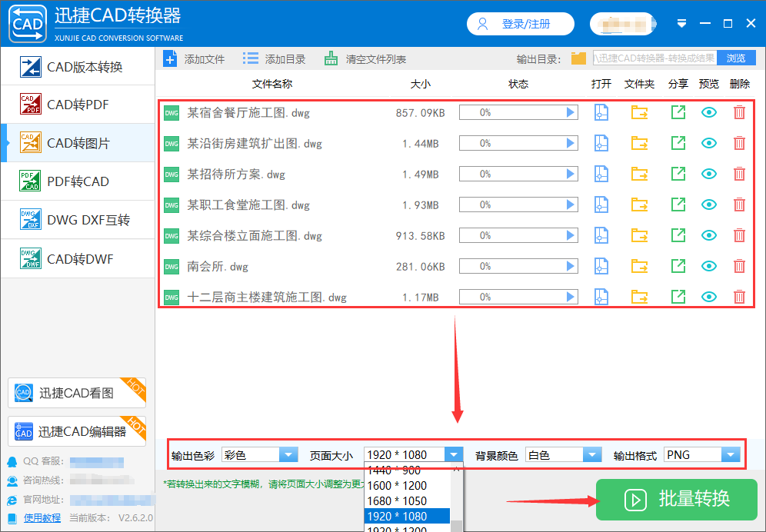Switch to CAD版本转换 mode
Screen dimensions: 766x532
tap(78, 66)
